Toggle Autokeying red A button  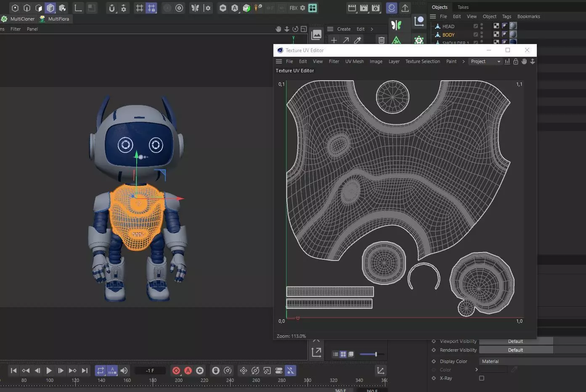(188, 371)
